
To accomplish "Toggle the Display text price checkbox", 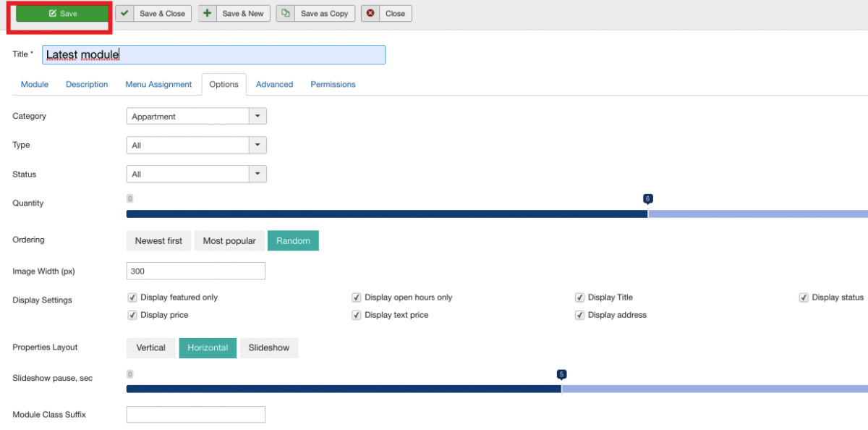I will pyautogui.click(x=357, y=315).
